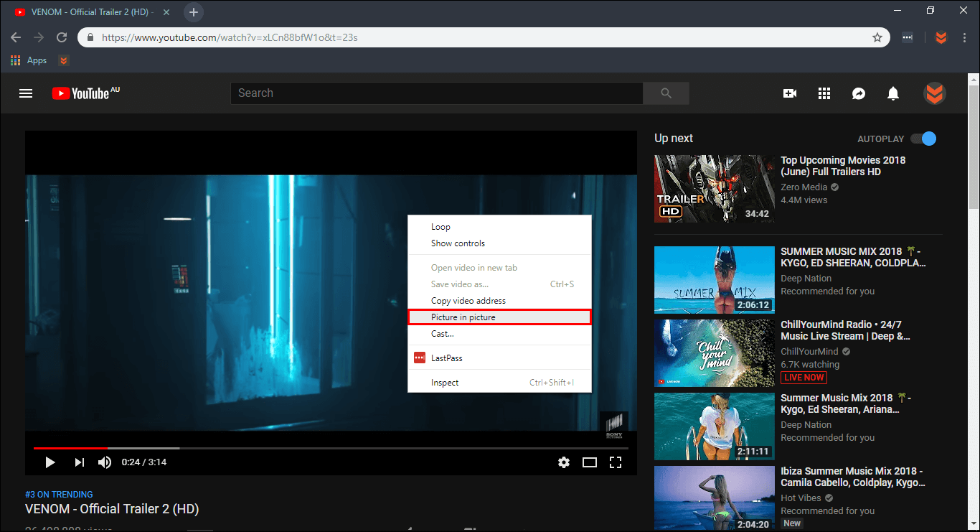Click the VENOM - Official Trailer 2 title

(x=112, y=509)
